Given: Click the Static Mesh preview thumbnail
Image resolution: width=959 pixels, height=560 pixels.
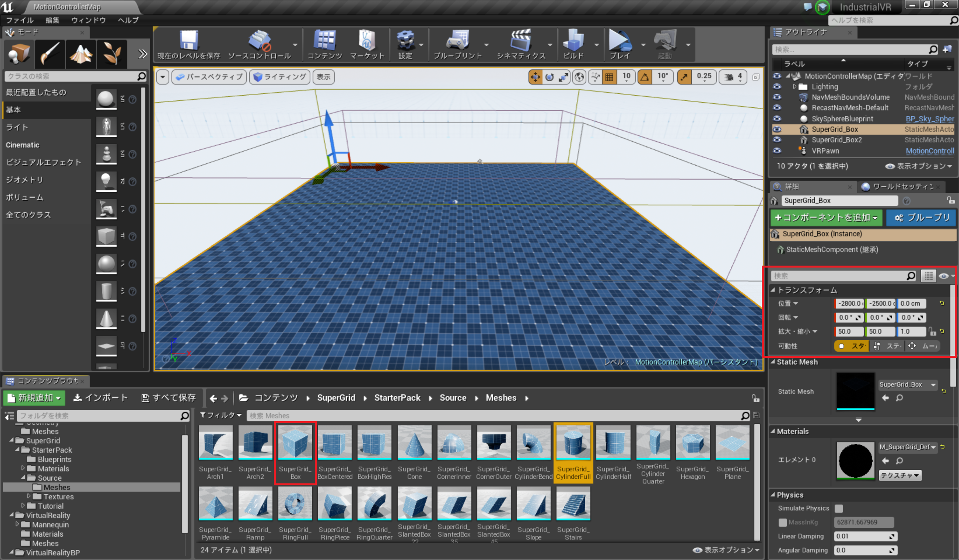Looking at the screenshot, I should 856,391.
